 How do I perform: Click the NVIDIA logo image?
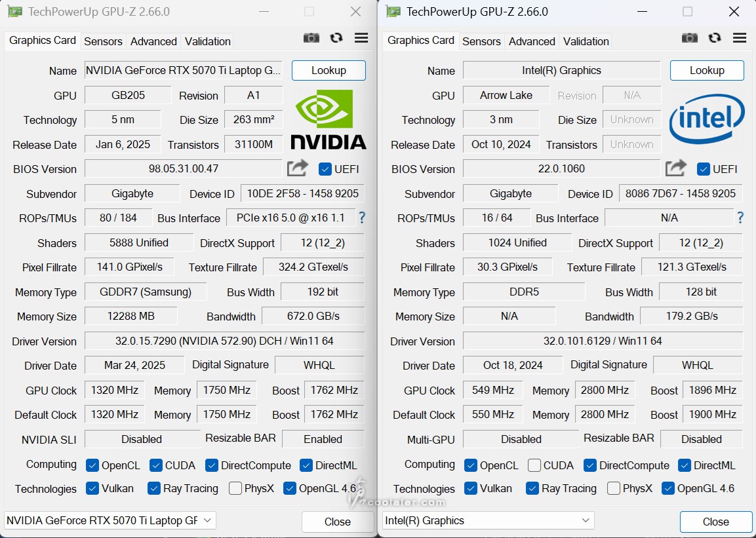tap(328, 120)
